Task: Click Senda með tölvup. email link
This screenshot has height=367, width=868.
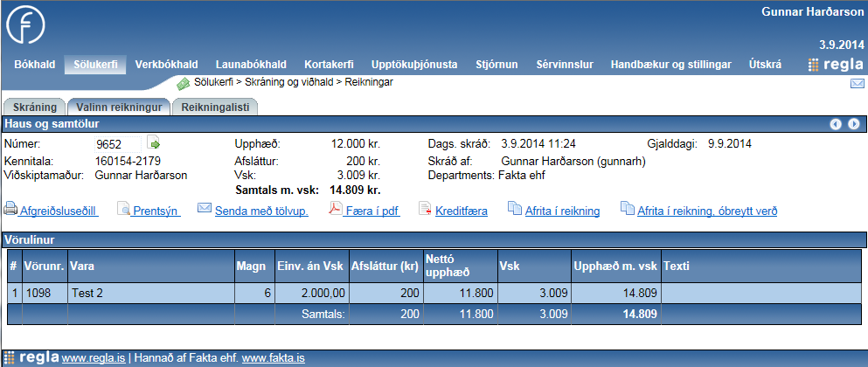Action: [x=260, y=211]
